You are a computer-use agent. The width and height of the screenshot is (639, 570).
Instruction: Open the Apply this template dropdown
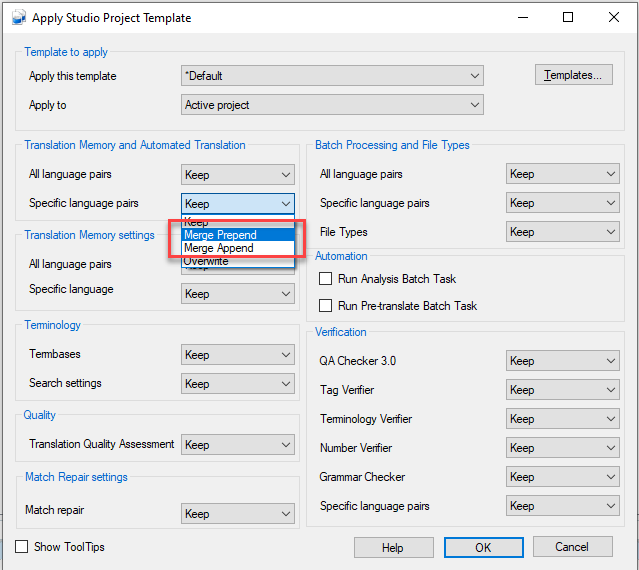332,76
